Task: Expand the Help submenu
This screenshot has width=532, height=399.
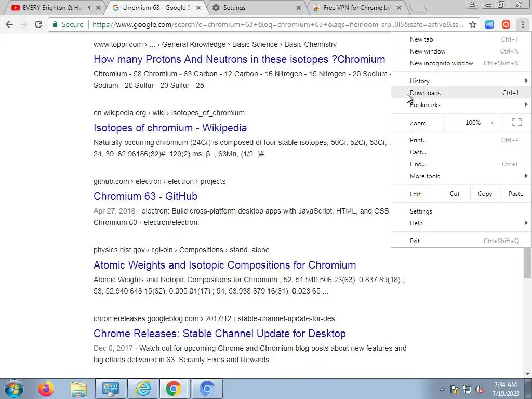Action: click(x=461, y=223)
